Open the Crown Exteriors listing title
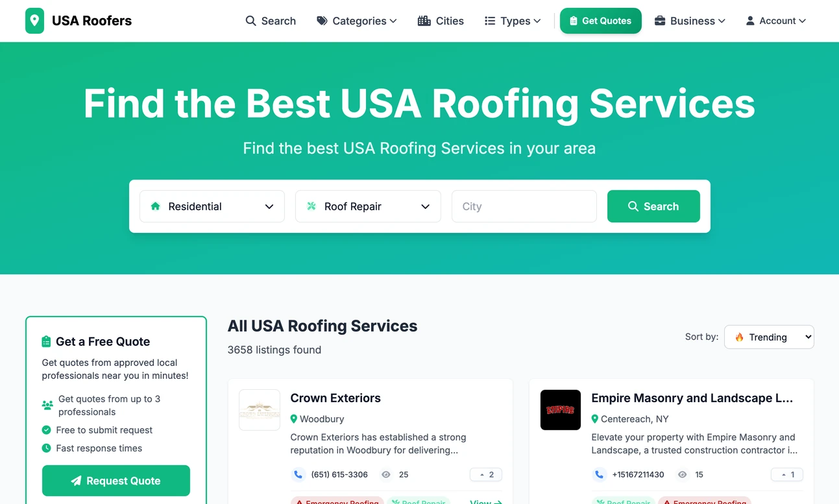The height and width of the screenshot is (504, 839). tap(335, 398)
